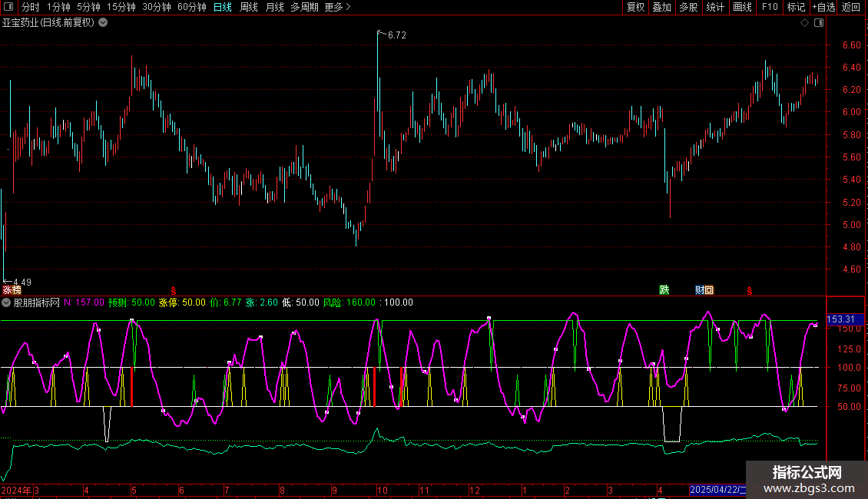
Task: Click the 涨榜 marker on chart
Action: click(x=12, y=290)
